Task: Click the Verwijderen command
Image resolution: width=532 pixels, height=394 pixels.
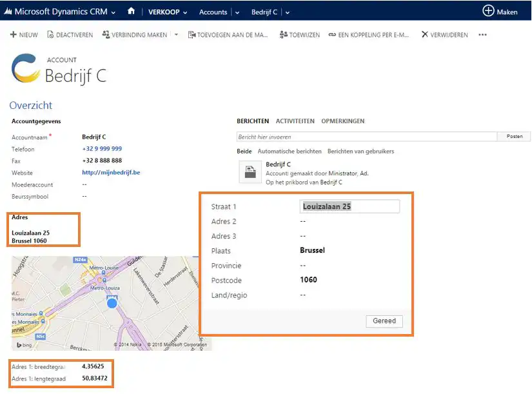Action: pyautogui.click(x=444, y=35)
